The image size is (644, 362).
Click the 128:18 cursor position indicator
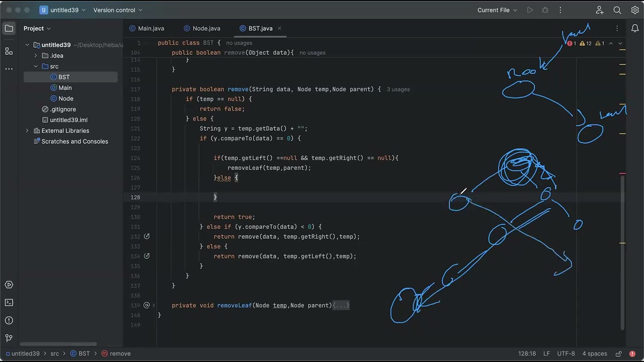[x=527, y=353]
